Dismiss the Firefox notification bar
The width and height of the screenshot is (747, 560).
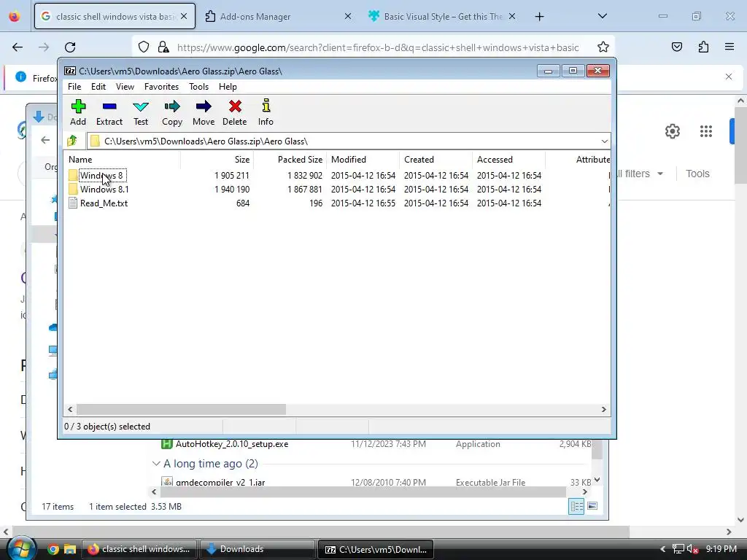[x=729, y=77]
